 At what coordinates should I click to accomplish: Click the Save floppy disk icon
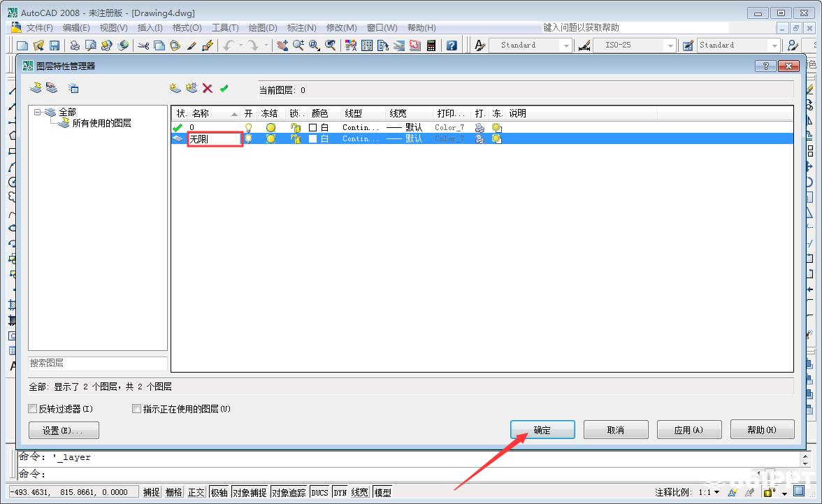tap(54, 45)
